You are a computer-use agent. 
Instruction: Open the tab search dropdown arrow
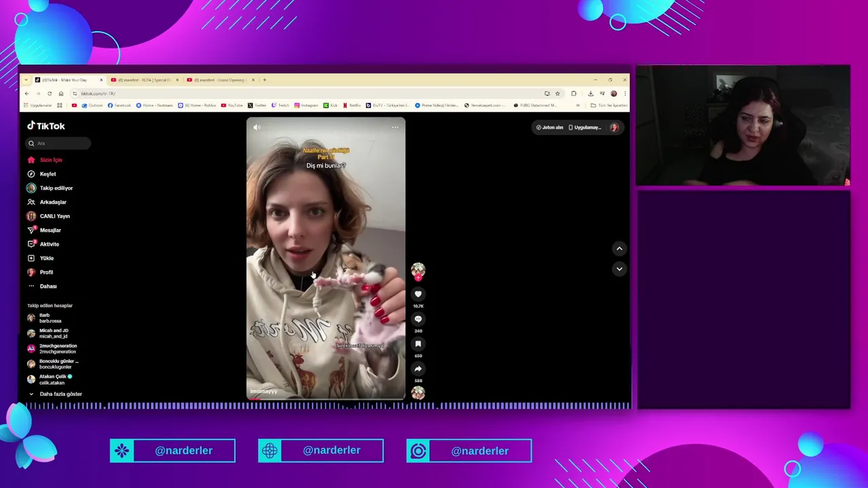click(26, 80)
